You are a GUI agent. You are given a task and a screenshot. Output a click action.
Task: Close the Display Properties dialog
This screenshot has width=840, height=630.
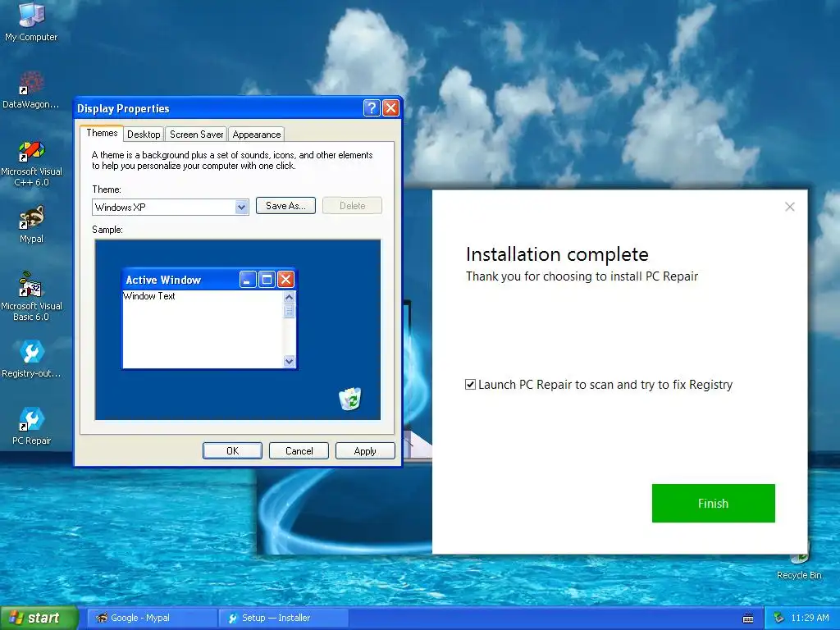click(x=391, y=108)
